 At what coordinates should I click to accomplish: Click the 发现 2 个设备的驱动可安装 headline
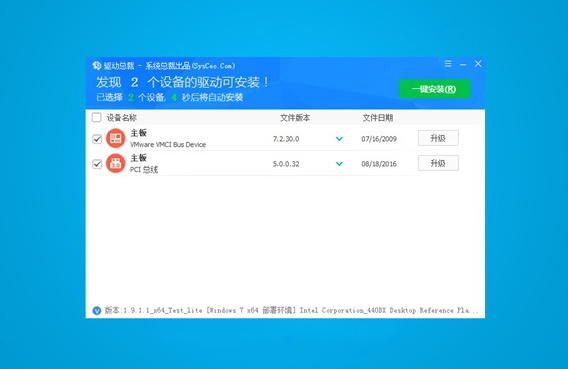pyautogui.click(x=183, y=82)
